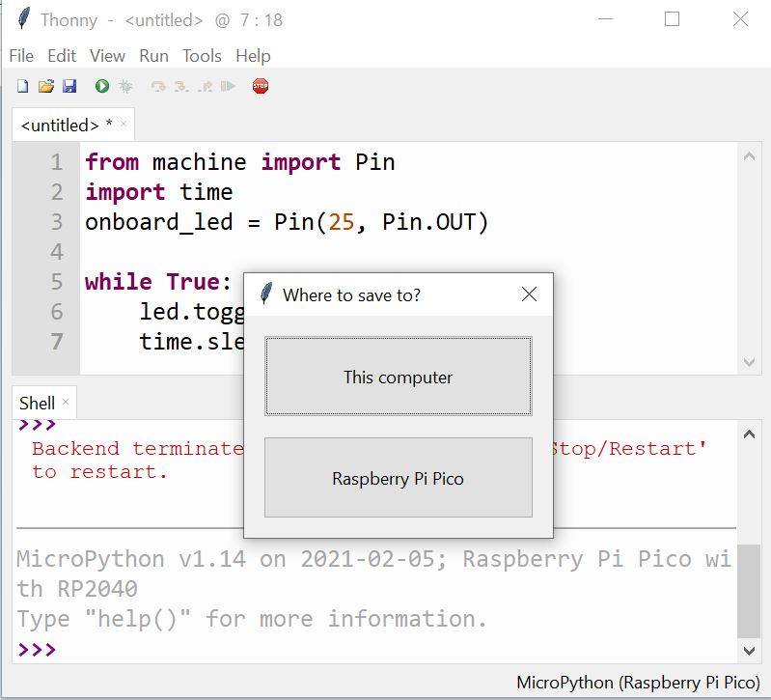Start debugging with the bug icon
This screenshot has width=771, height=700.
[125, 86]
